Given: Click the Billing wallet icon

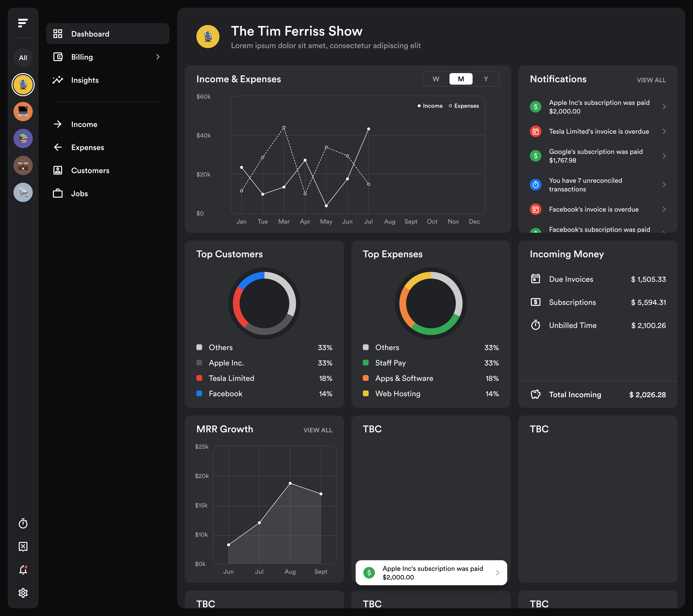Looking at the screenshot, I should (58, 57).
